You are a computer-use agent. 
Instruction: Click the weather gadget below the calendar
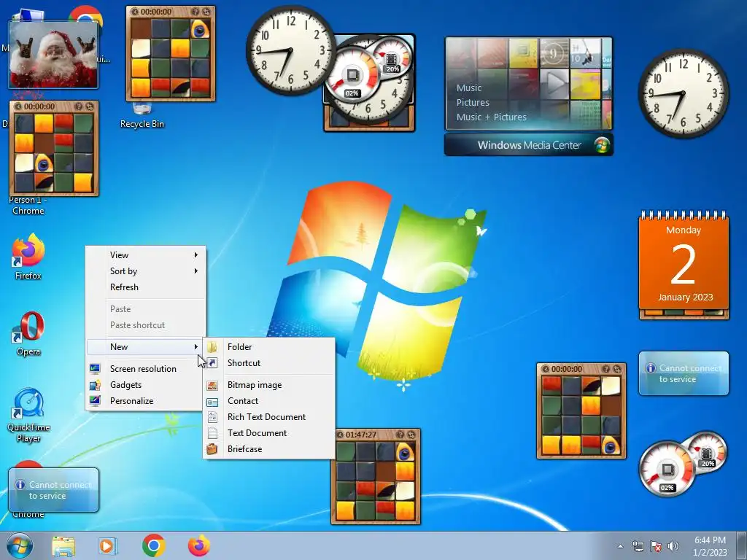(684, 373)
